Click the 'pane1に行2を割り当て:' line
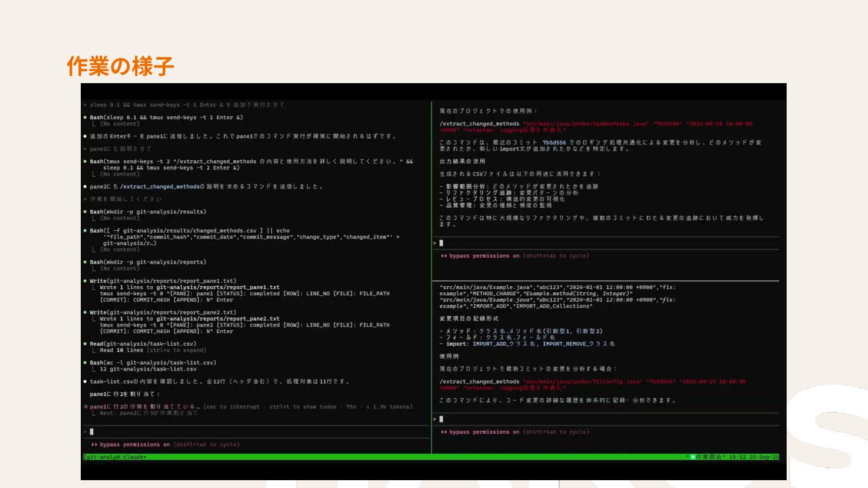The height and width of the screenshot is (488, 868). 125,394
